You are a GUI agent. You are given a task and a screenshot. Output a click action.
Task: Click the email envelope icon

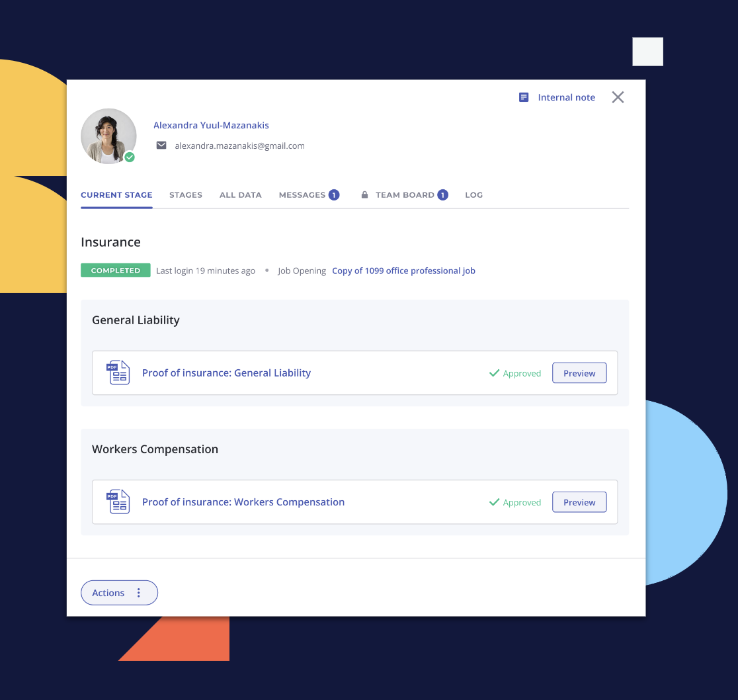(x=161, y=146)
